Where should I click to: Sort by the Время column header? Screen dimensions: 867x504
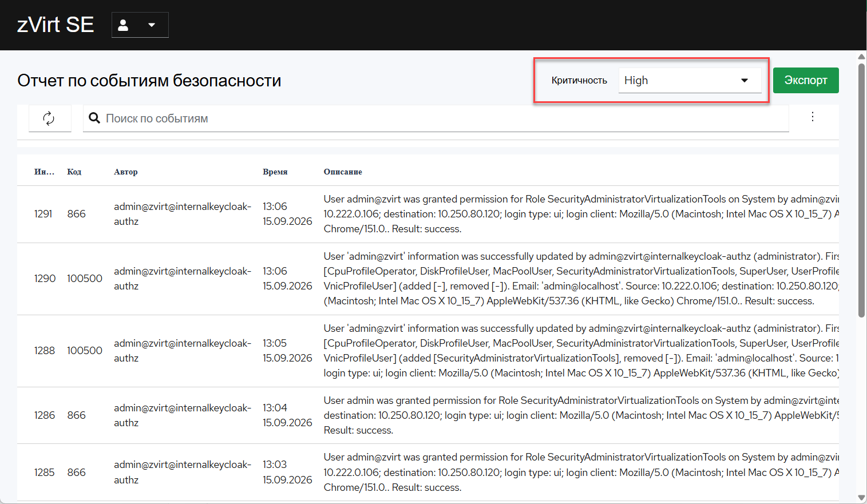click(x=275, y=172)
